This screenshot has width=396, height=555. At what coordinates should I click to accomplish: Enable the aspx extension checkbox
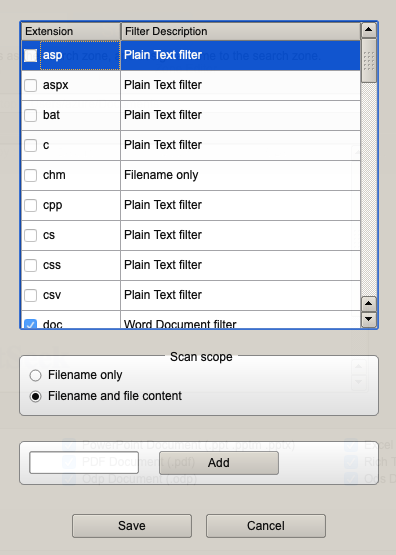click(x=30, y=85)
